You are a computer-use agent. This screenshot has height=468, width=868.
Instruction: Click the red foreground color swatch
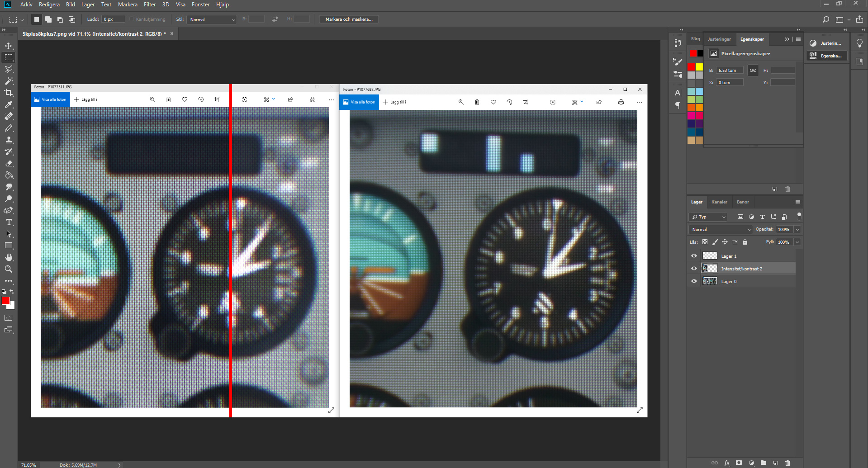6,301
